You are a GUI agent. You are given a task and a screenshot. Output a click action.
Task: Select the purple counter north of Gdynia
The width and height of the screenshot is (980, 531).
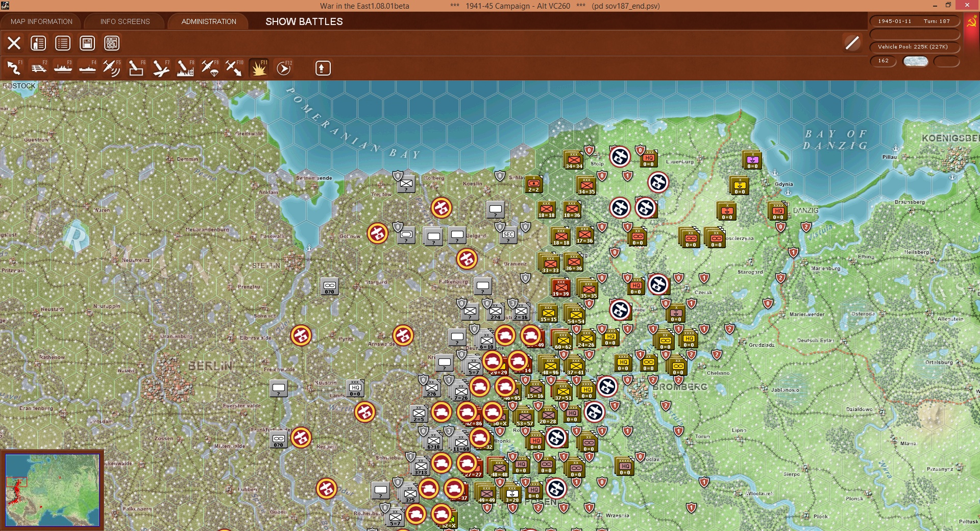point(752,160)
